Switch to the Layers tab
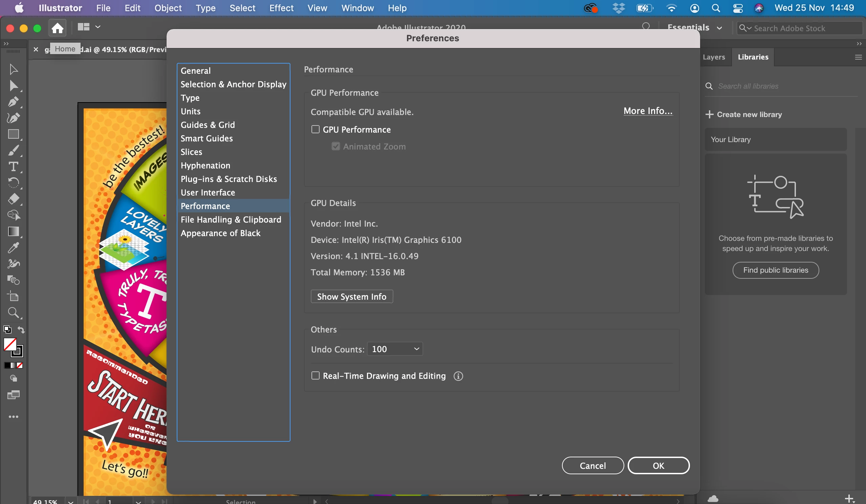This screenshot has height=504, width=866. pyautogui.click(x=713, y=57)
